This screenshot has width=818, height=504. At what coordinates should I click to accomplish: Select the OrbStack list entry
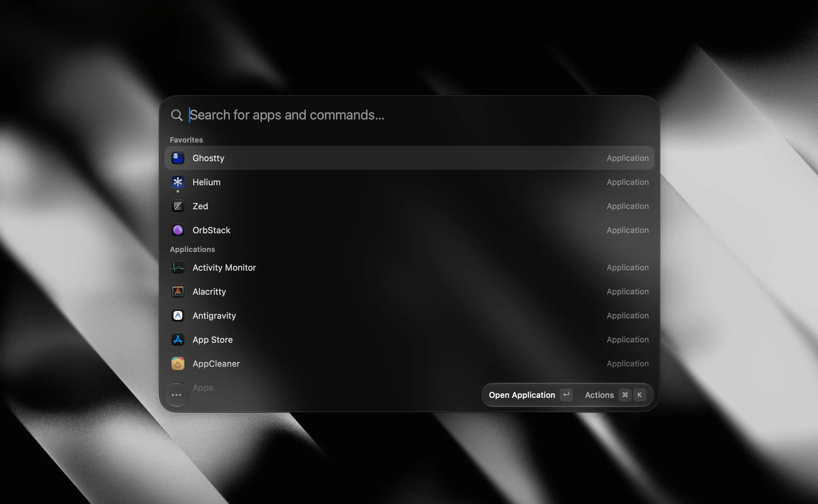tap(409, 230)
